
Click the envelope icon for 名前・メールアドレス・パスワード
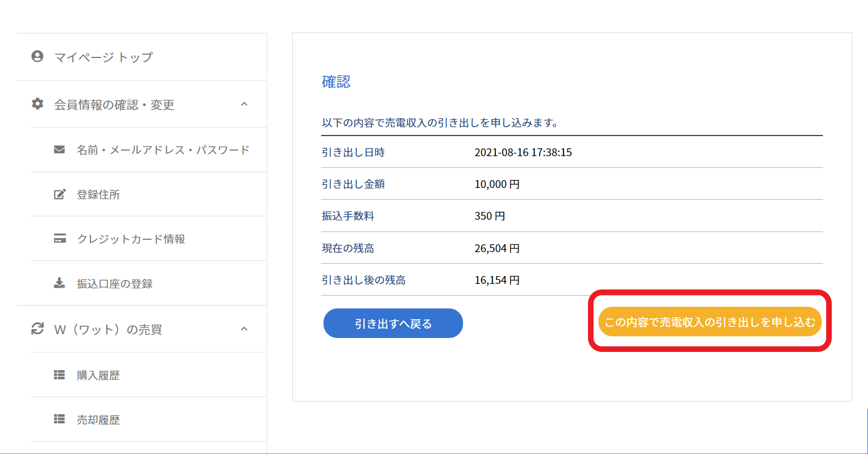tap(59, 149)
